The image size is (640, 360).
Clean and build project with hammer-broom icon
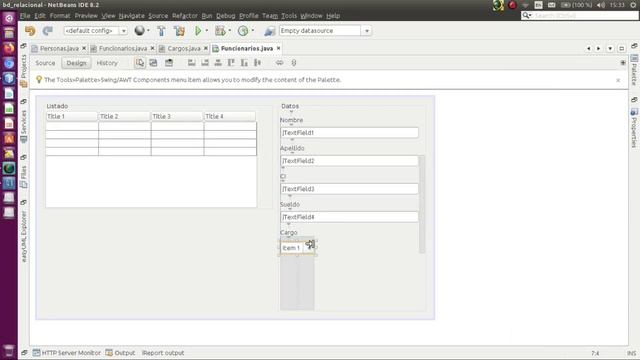(x=179, y=31)
